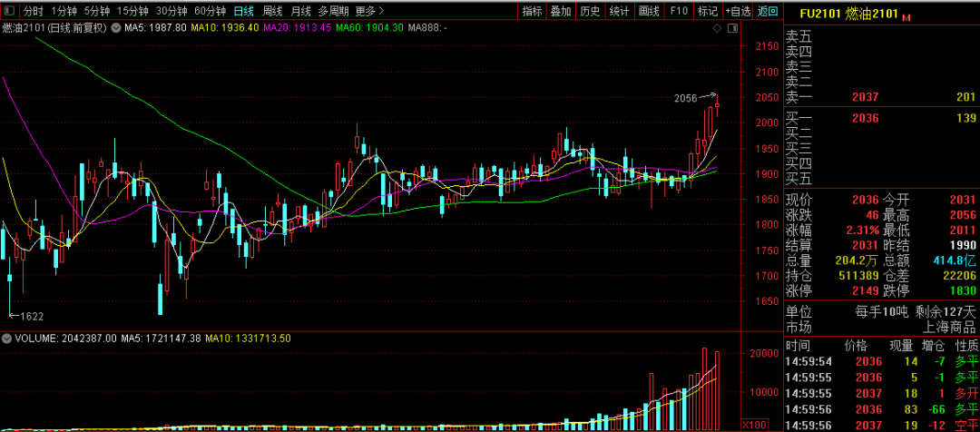Switch to the 30分钟 period tab

click(x=171, y=11)
